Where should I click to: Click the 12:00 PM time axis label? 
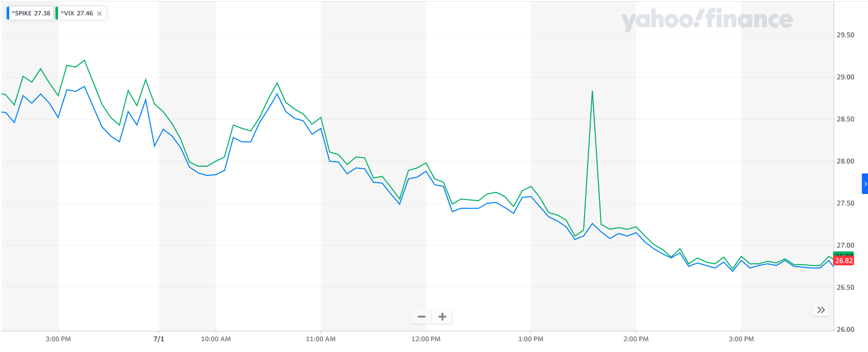click(426, 339)
